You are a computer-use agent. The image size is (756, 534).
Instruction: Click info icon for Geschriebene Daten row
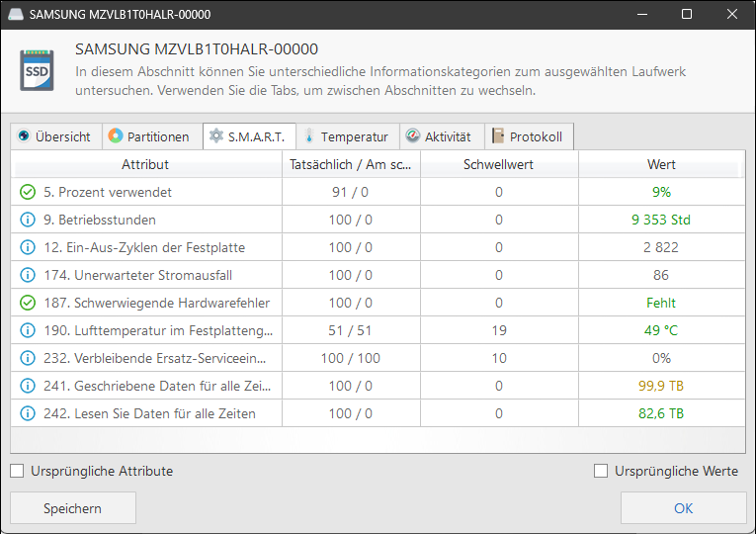pos(28,386)
